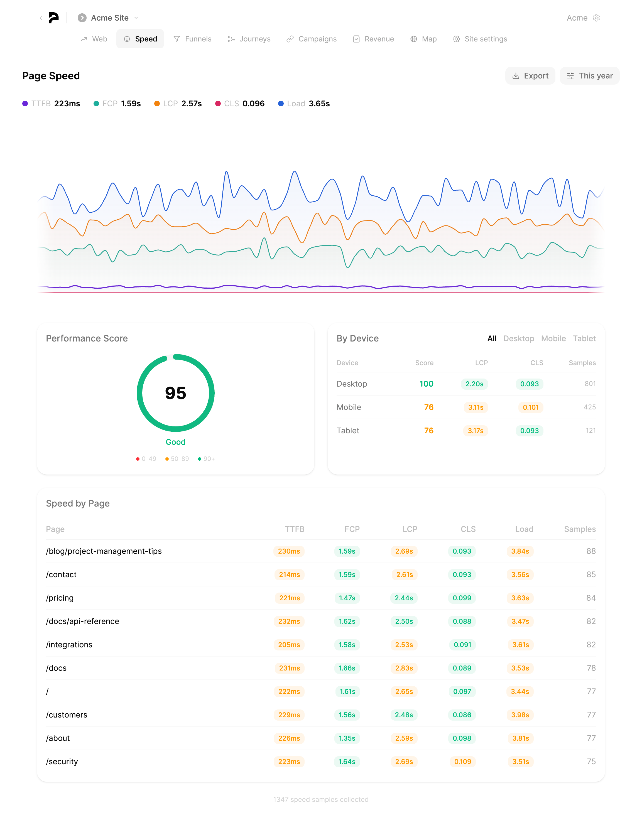Expand the Acme Site dropdown

(x=136, y=18)
